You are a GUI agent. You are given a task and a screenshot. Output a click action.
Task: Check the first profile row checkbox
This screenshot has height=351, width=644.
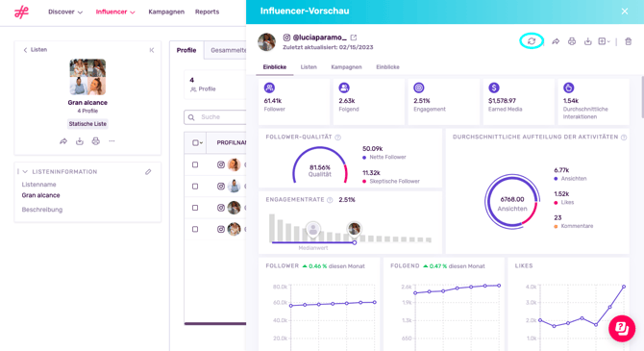click(x=195, y=164)
